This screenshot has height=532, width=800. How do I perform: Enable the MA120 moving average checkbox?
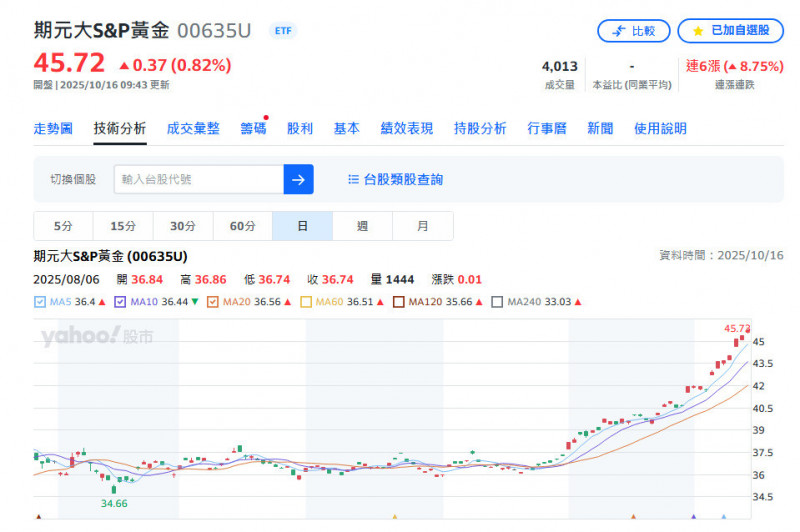(399, 302)
